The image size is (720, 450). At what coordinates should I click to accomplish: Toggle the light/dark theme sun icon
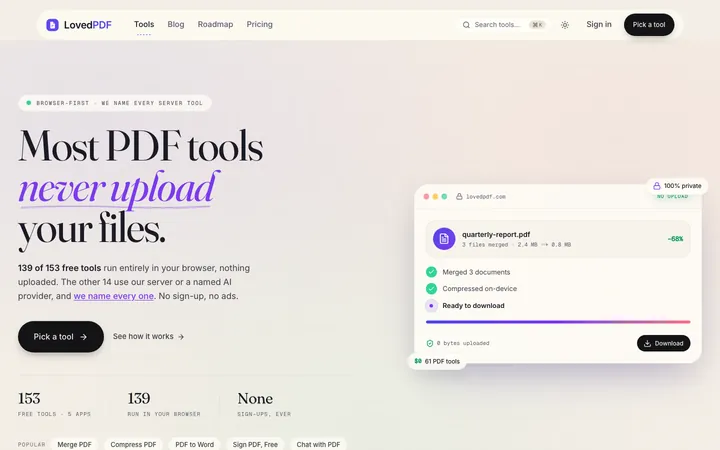pyautogui.click(x=565, y=25)
